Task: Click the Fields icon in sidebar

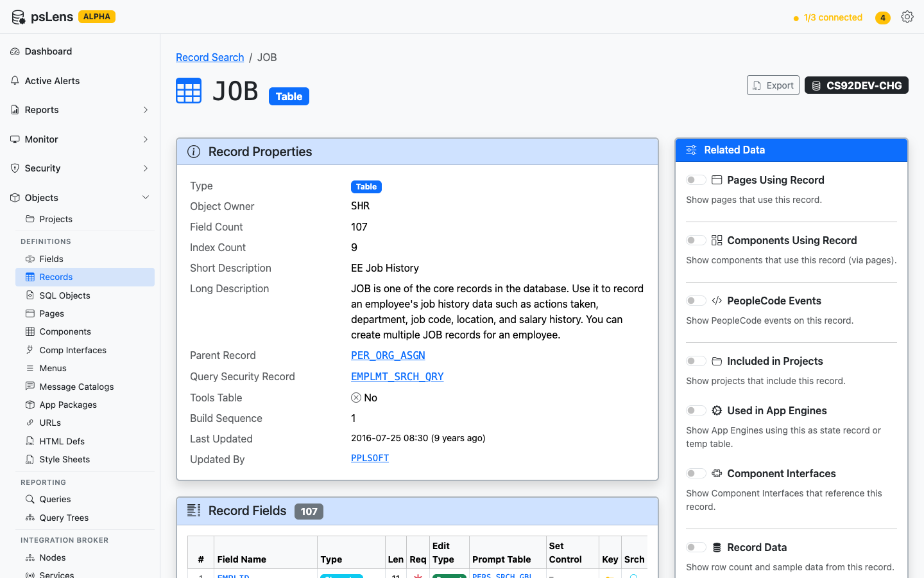Action: pos(30,259)
